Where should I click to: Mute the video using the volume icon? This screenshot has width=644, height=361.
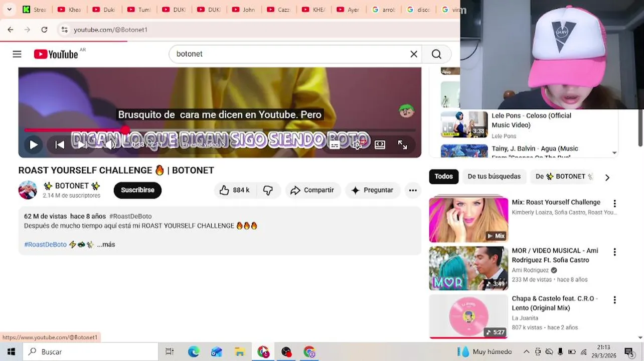(110, 145)
